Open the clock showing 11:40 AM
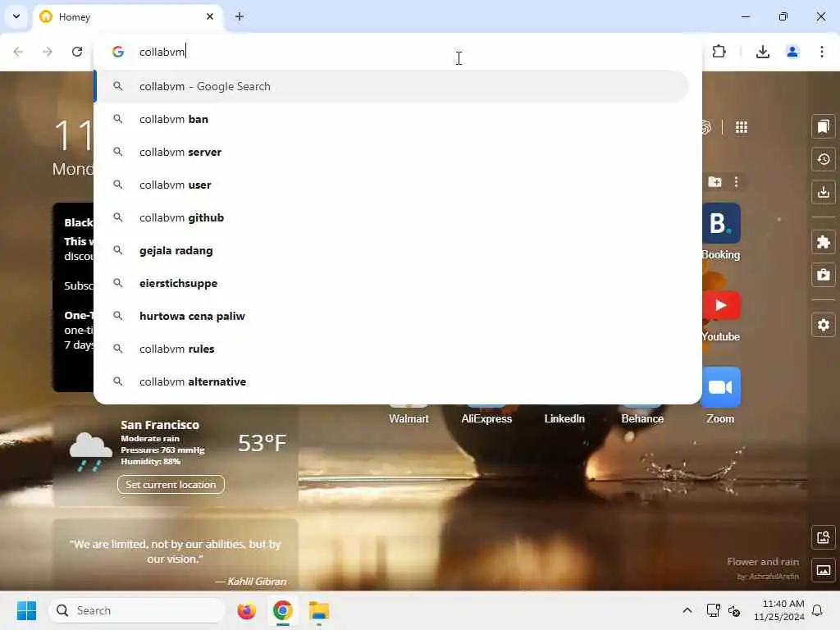 pos(779,610)
